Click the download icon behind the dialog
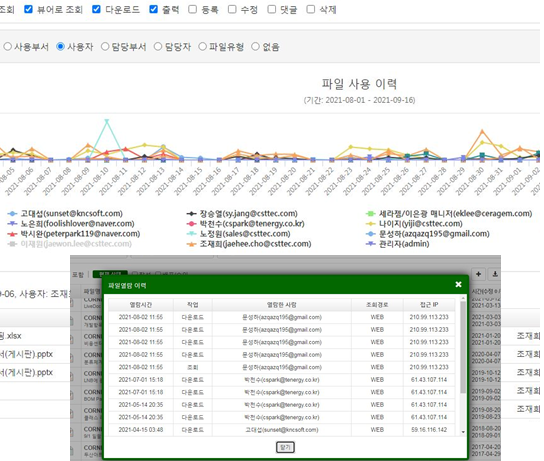Screen dimensions: 544x461 coord(495,274)
